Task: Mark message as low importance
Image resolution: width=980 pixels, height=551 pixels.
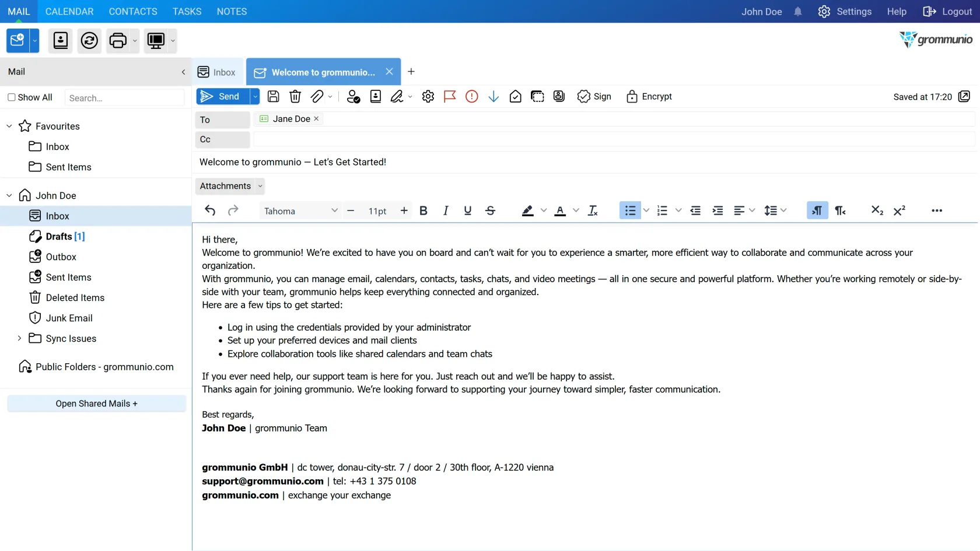Action: coord(494,97)
